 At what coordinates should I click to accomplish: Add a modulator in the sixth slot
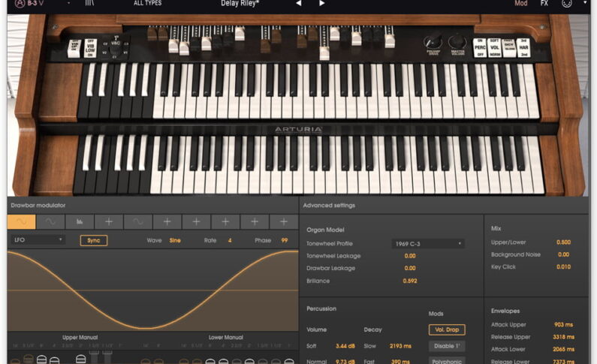click(x=167, y=221)
